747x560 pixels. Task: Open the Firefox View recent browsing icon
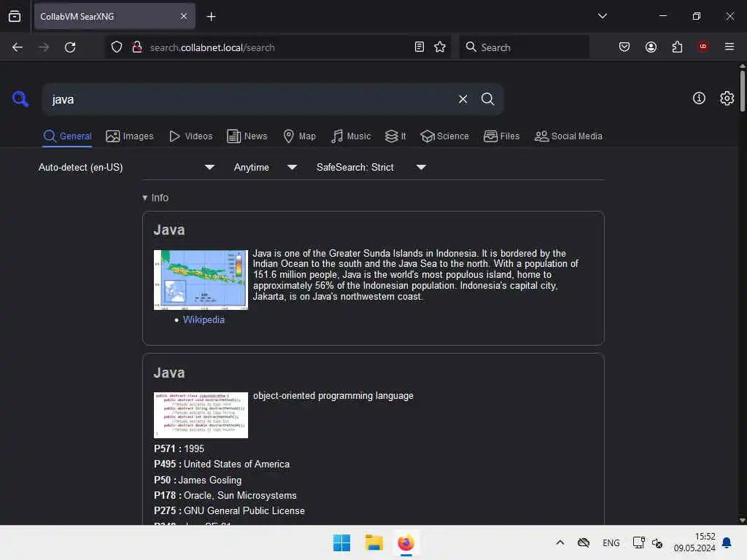pos(15,16)
